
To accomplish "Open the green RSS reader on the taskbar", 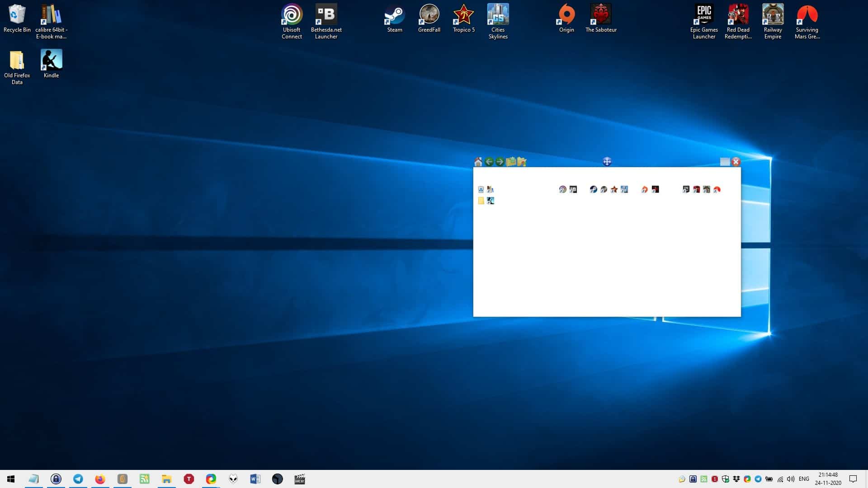I will pos(144,479).
